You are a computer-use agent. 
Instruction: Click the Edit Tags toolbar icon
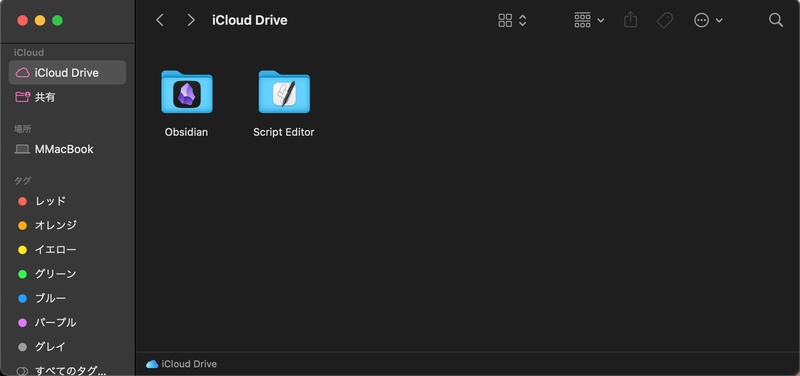(x=665, y=20)
